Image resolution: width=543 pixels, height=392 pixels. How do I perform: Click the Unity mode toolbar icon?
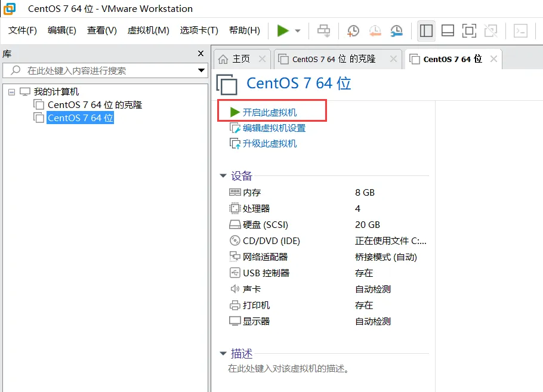(x=490, y=31)
